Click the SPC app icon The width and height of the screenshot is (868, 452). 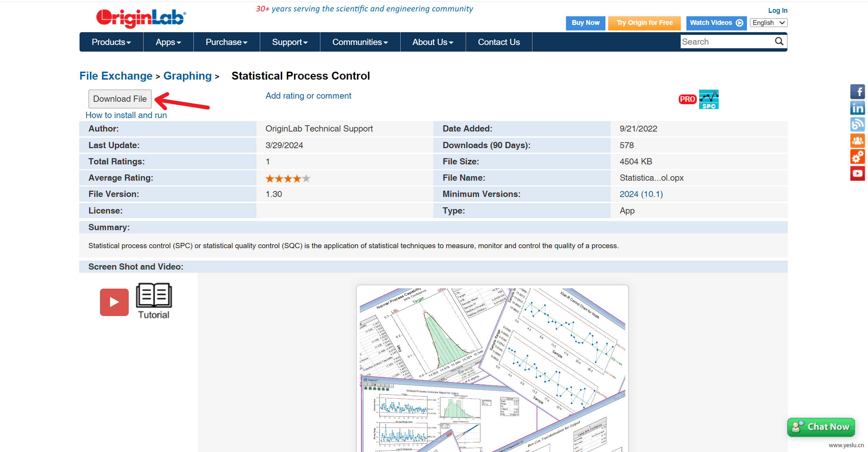[709, 99]
